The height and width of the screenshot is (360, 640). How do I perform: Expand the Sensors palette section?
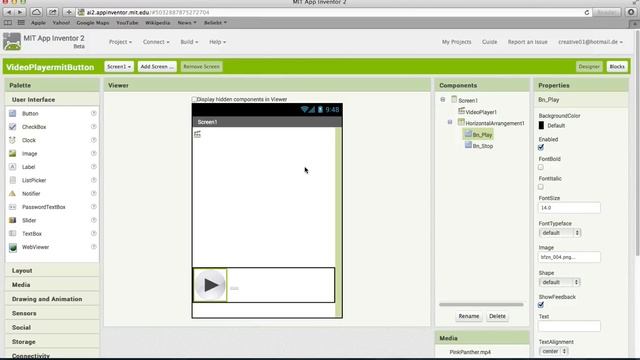click(x=52, y=313)
